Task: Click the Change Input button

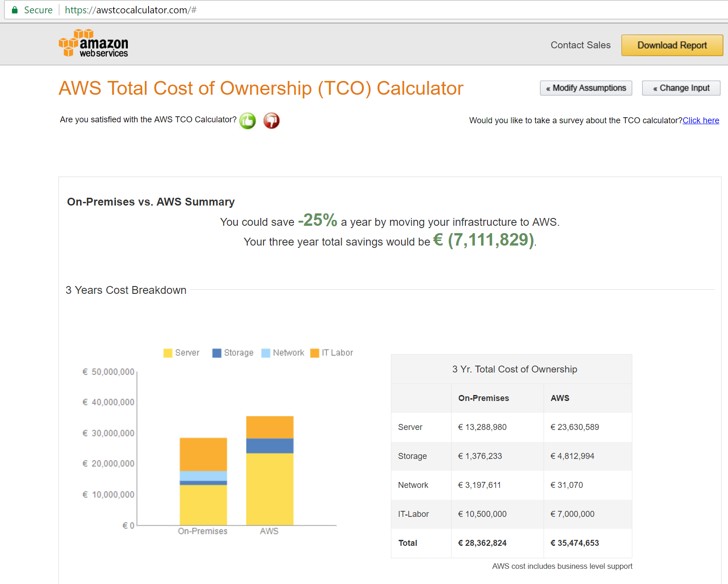Action: point(681,88)
